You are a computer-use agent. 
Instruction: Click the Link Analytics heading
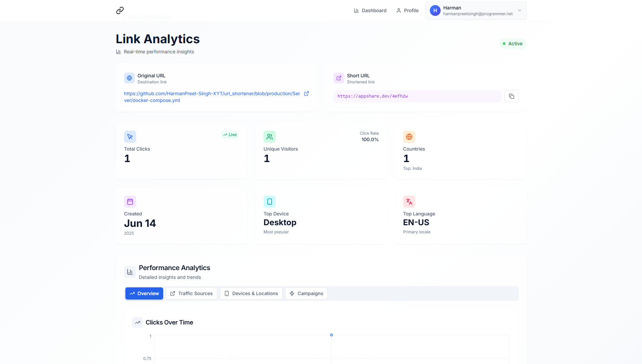point(158,39)
